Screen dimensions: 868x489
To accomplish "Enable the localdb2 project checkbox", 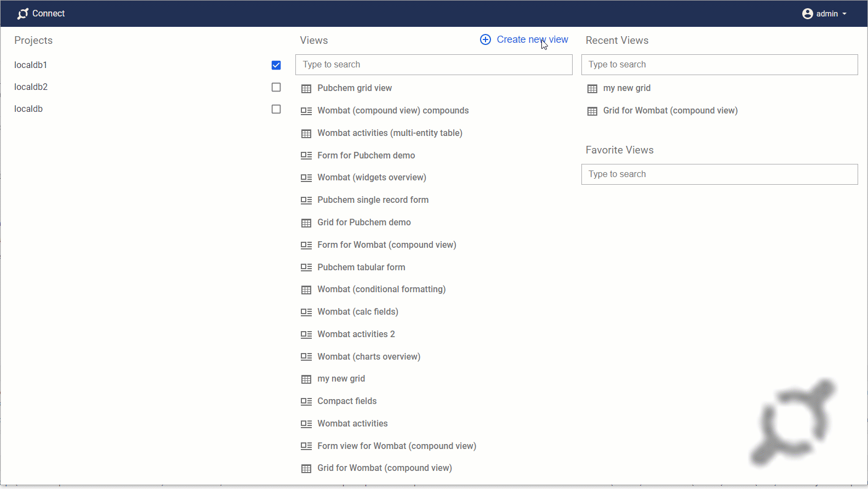I will tap(276, 87).
